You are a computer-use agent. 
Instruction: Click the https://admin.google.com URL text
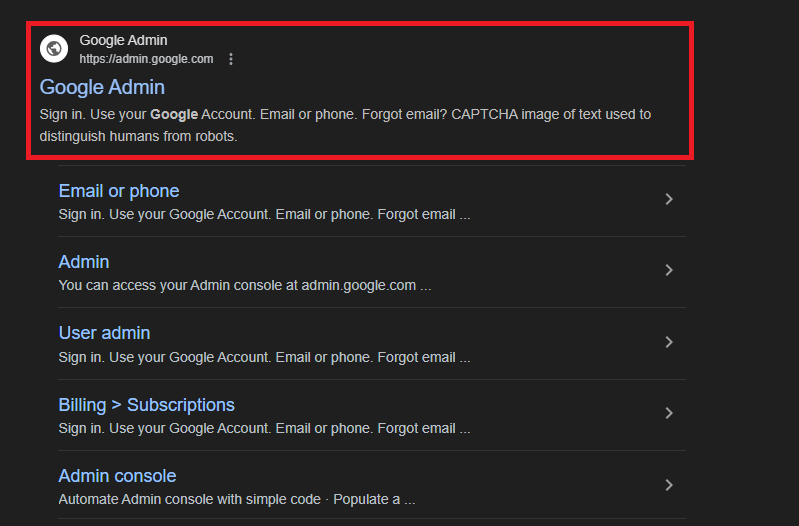tap(146, 59)
